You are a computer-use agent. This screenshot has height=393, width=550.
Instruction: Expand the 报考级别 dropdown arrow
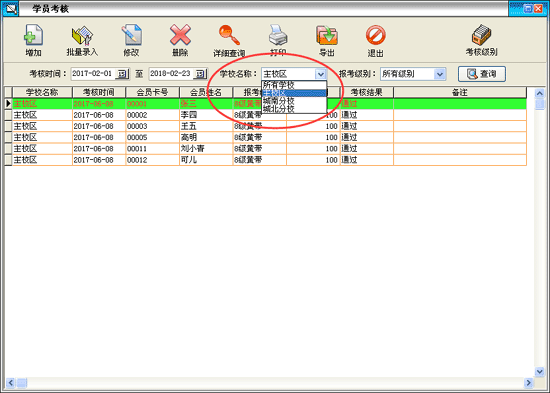click(x=440, y=74)
